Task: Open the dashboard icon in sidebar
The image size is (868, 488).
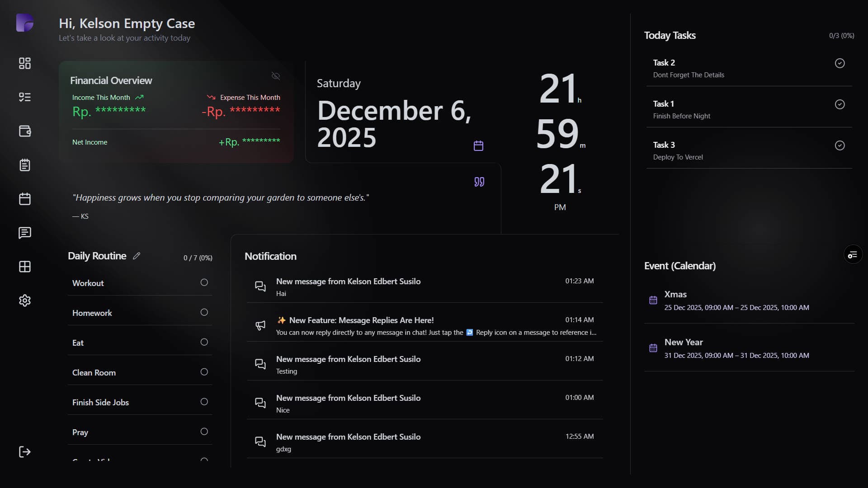Action: coord(25,63)
